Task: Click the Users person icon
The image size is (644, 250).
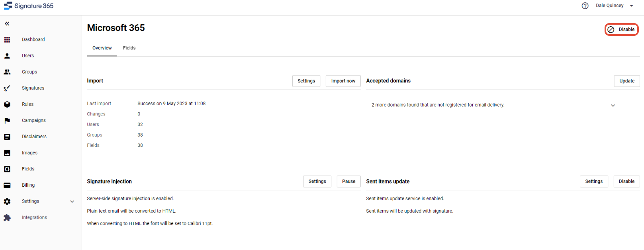Action: coord(7,56)
